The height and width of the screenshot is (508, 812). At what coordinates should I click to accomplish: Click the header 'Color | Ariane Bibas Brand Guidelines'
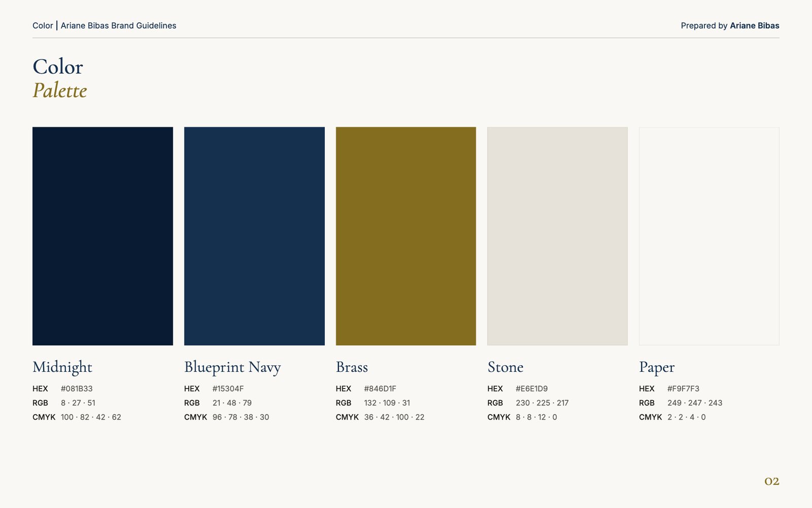point(105,25)
